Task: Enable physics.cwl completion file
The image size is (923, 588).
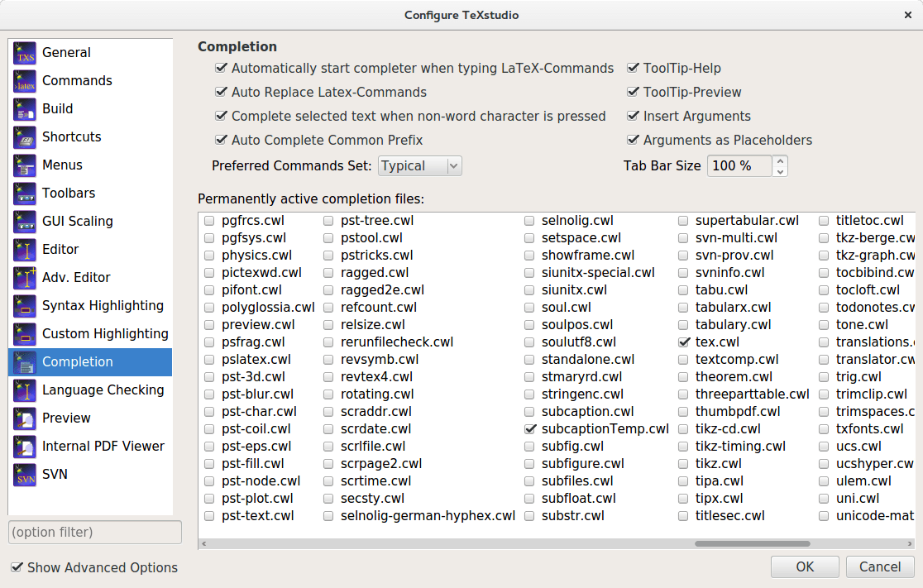Action: pos(209,256)
